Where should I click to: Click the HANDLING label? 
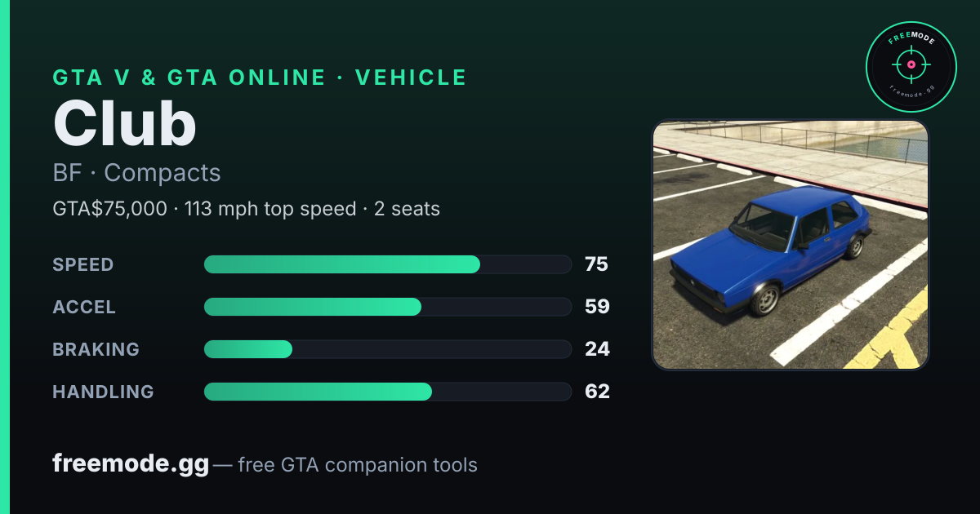click(x=103, y=392)
